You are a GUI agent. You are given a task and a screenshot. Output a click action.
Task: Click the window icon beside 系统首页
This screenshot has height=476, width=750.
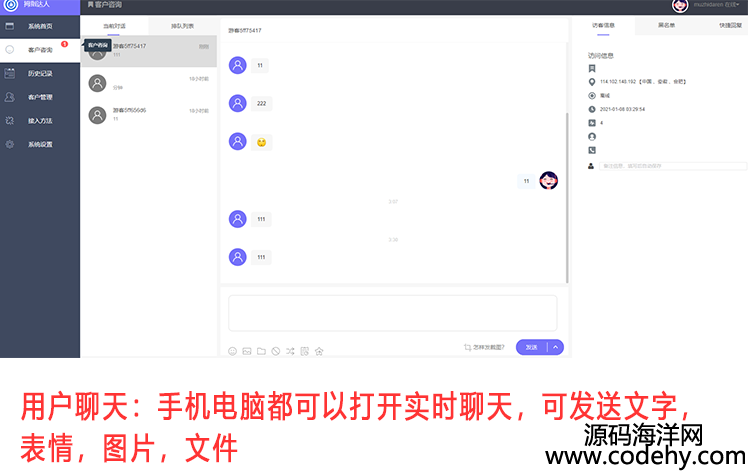click(x=10, y=26)
